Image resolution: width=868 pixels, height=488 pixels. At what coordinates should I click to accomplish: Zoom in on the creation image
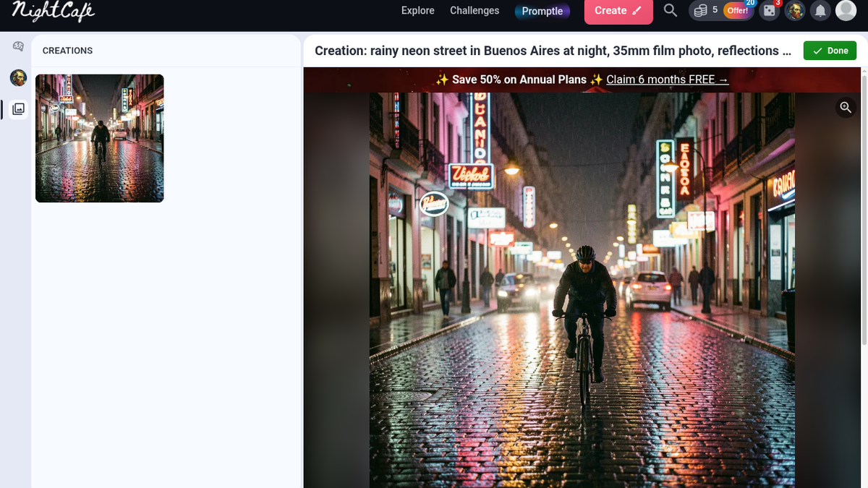click(846, 108)
